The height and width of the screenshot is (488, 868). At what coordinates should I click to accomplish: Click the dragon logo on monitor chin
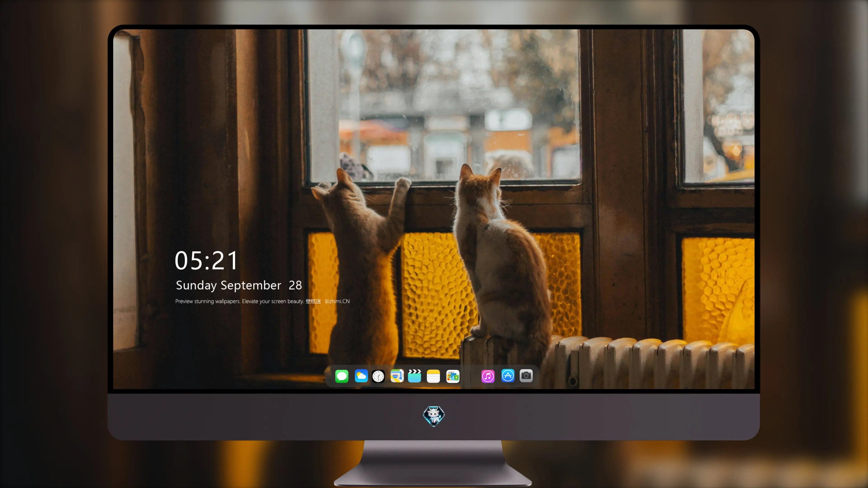tap(434, 416)
